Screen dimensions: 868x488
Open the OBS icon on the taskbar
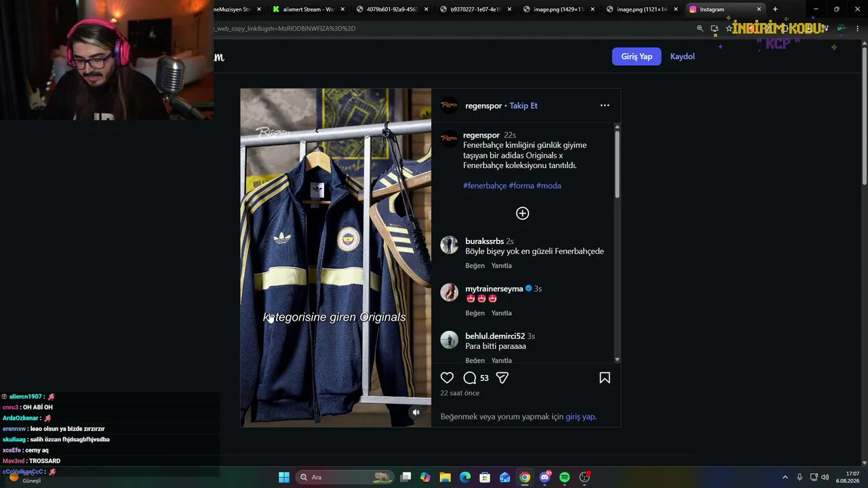[585, 477]
